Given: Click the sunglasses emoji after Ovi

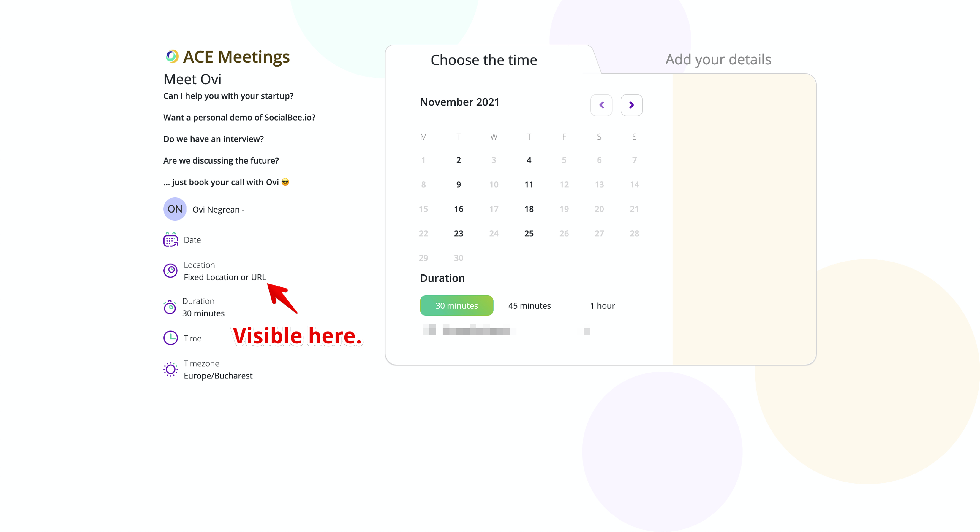Looking at the screenshot, I should (285, 182).
